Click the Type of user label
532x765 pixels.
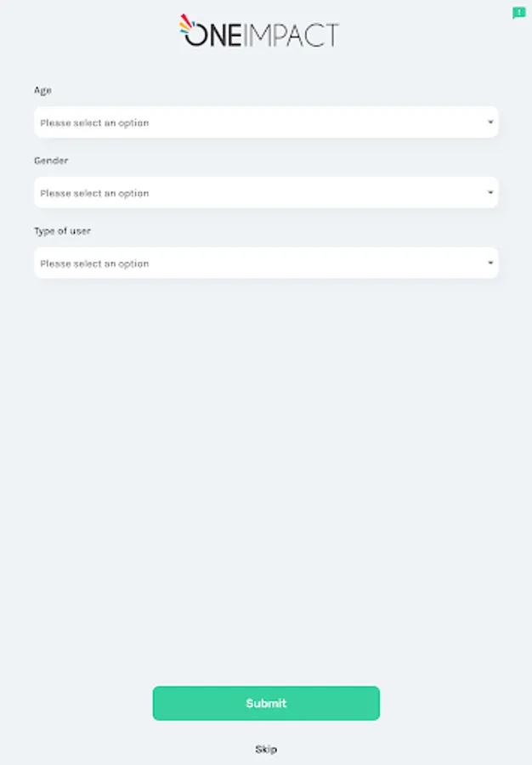tap(62, 231)
